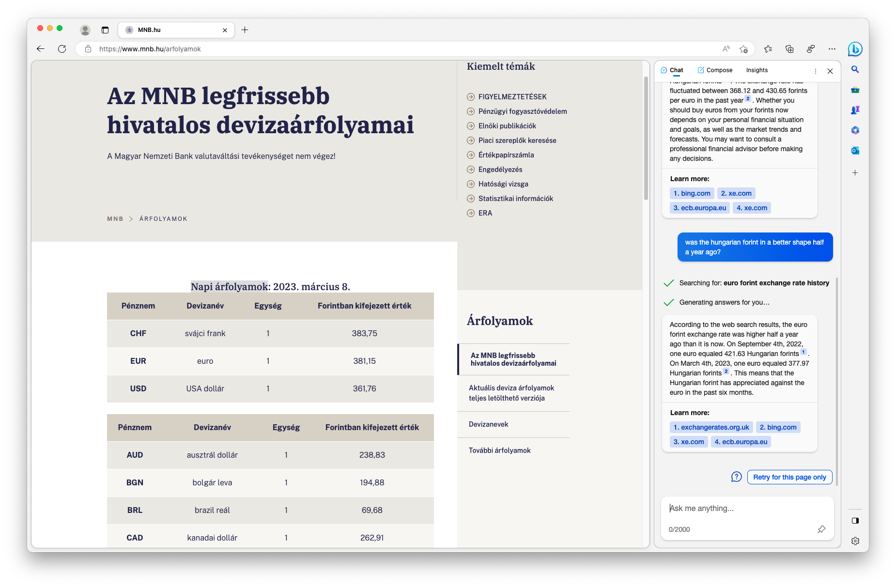Open the profile account menu

85,30
